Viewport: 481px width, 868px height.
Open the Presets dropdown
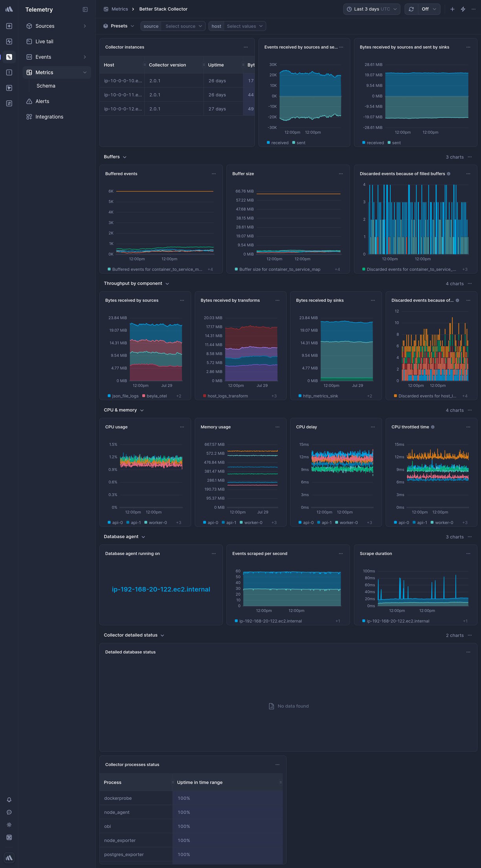[119, 26]
